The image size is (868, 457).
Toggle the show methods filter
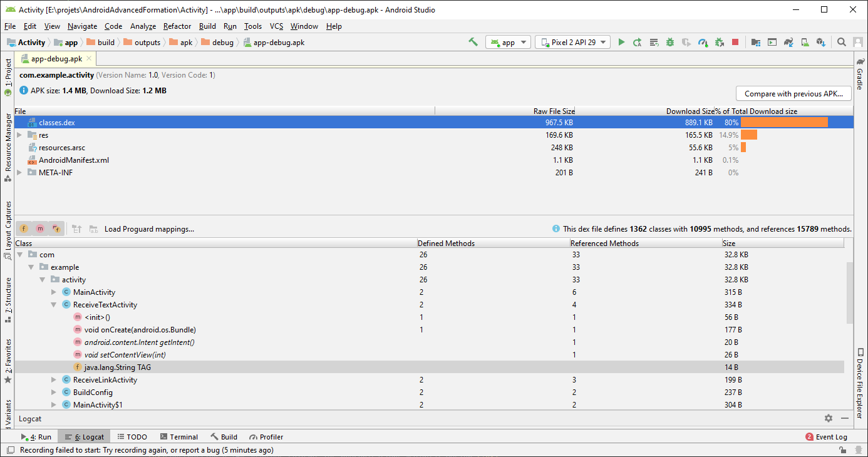click(40, 229)
